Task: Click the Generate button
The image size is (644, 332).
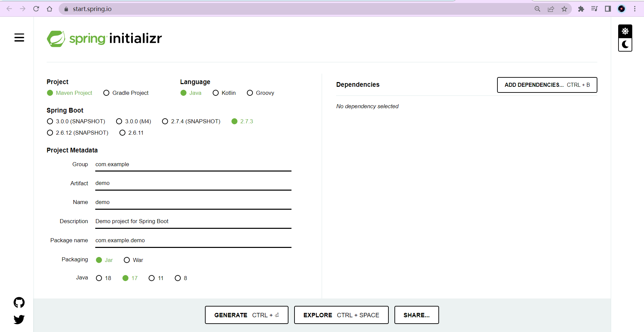Action: point(247,315)
